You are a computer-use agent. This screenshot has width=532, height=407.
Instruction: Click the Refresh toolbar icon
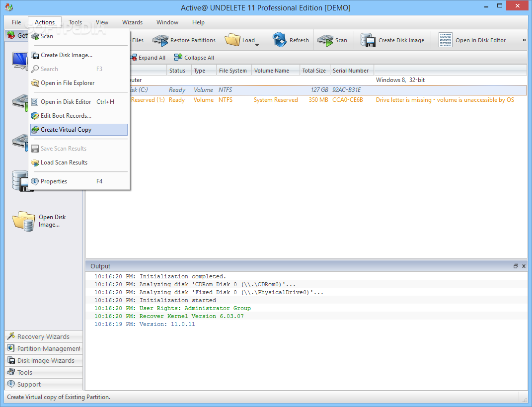(x=280, y=40)
